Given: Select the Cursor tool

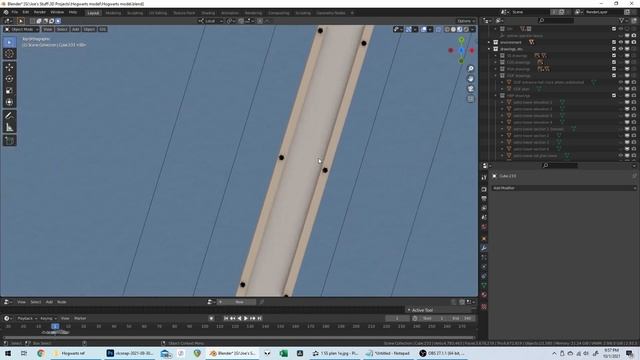Looking at the screenshot, I should coord(9,53).
